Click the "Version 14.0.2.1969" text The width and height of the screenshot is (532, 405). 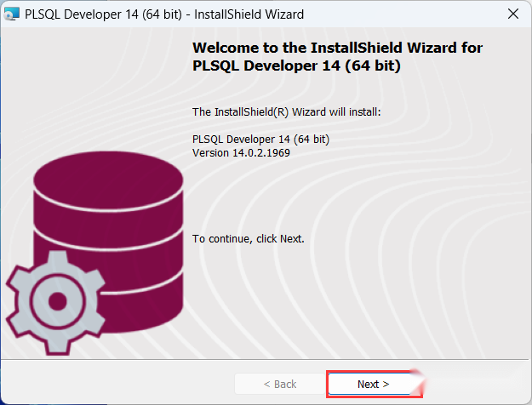coord(241,152)
